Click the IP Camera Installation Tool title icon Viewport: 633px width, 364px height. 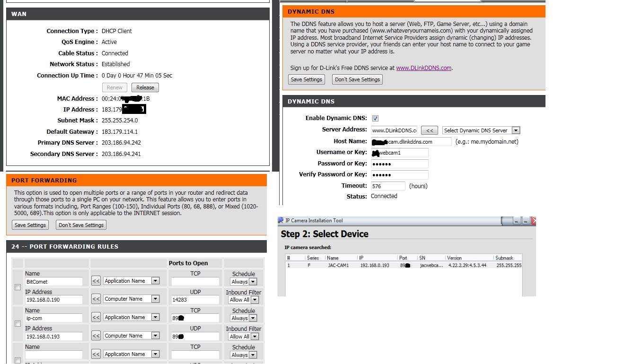click(281, 220)
